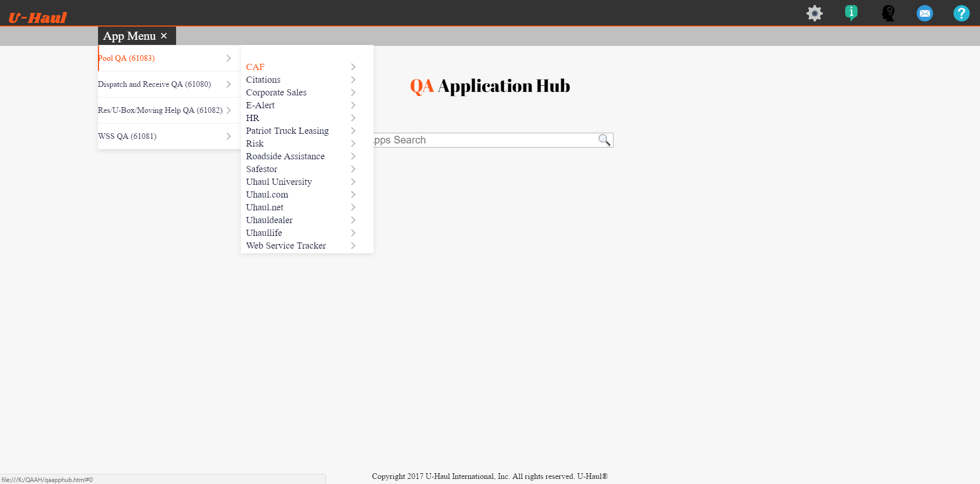Open Safestor in the submenu
This screenshot has width=980, height=484.
pos(262,169)
